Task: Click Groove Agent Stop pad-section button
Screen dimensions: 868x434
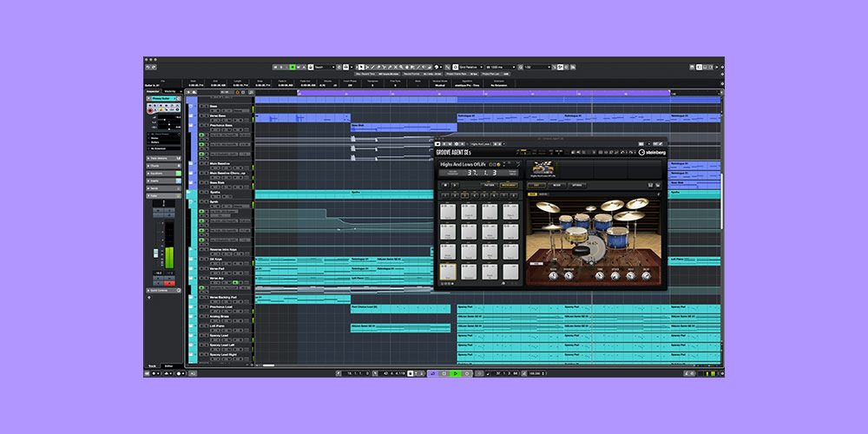Action: (445, 185)
